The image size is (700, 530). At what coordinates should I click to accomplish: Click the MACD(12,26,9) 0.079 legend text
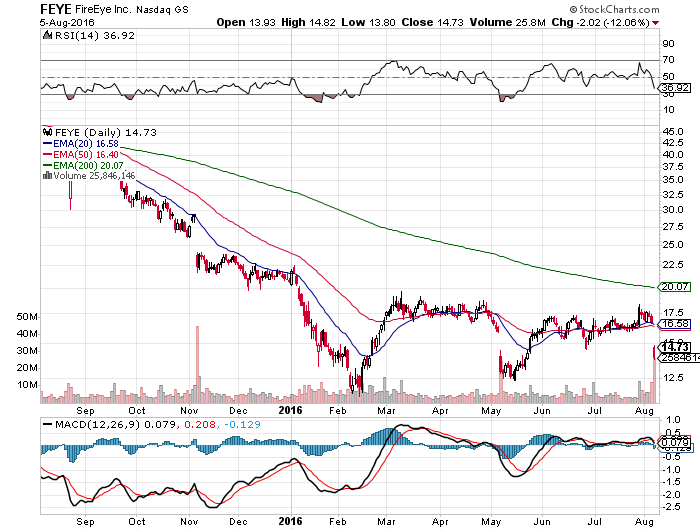(x=116, y=425)
